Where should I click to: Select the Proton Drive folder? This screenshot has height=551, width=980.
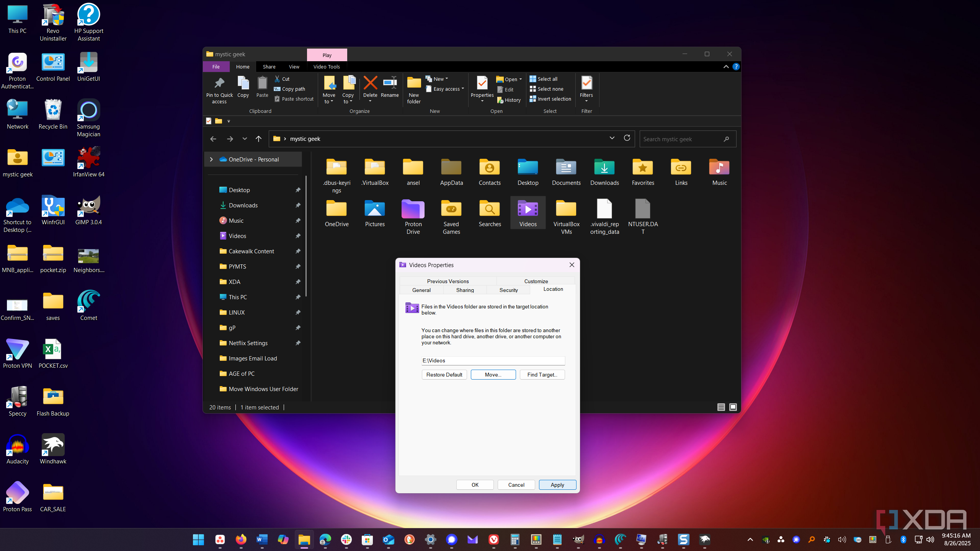pos(413,217)
